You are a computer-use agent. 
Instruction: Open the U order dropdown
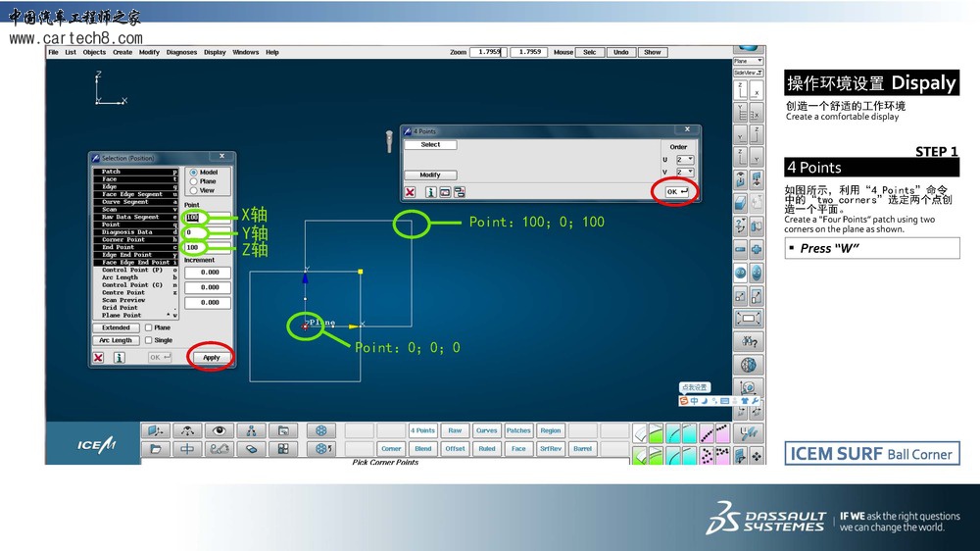[x=685, y=159]
